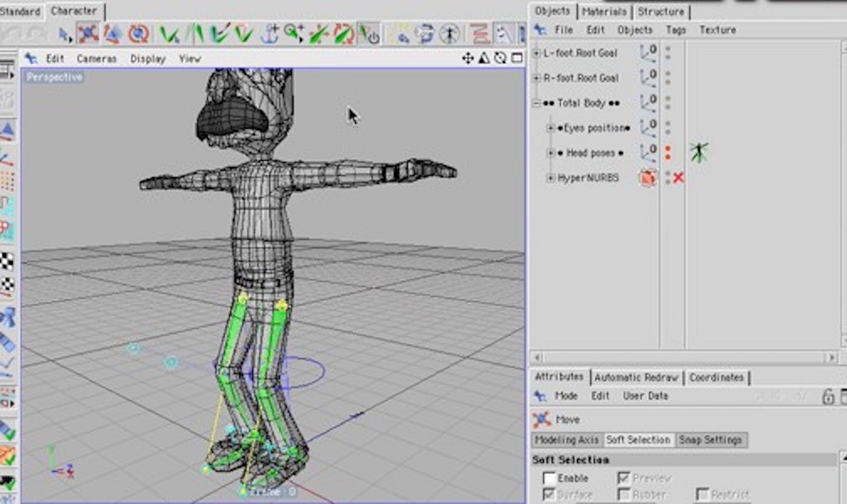Toggle the Restrict checkbox
847x504 pixels.
coord(702,494)
